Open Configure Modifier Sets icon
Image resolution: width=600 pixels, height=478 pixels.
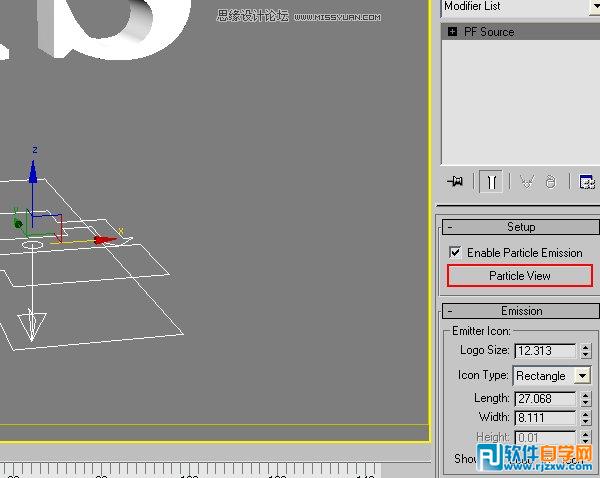pos(587,182)
